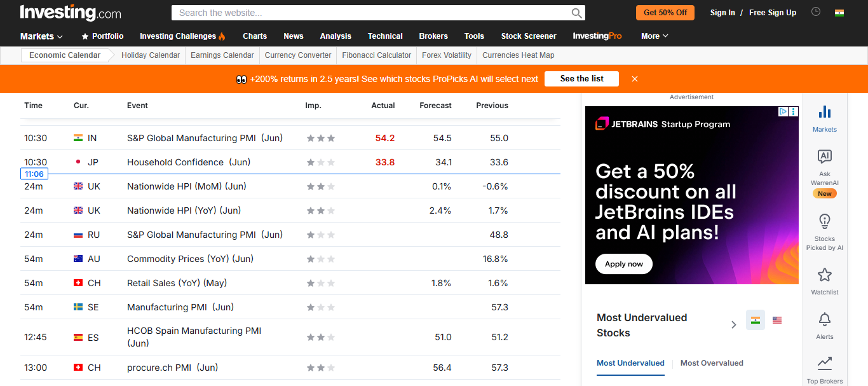The height and width of the screenshot is (386, 868).
Task: Click the ad info icon
Action: click(783, 111)
